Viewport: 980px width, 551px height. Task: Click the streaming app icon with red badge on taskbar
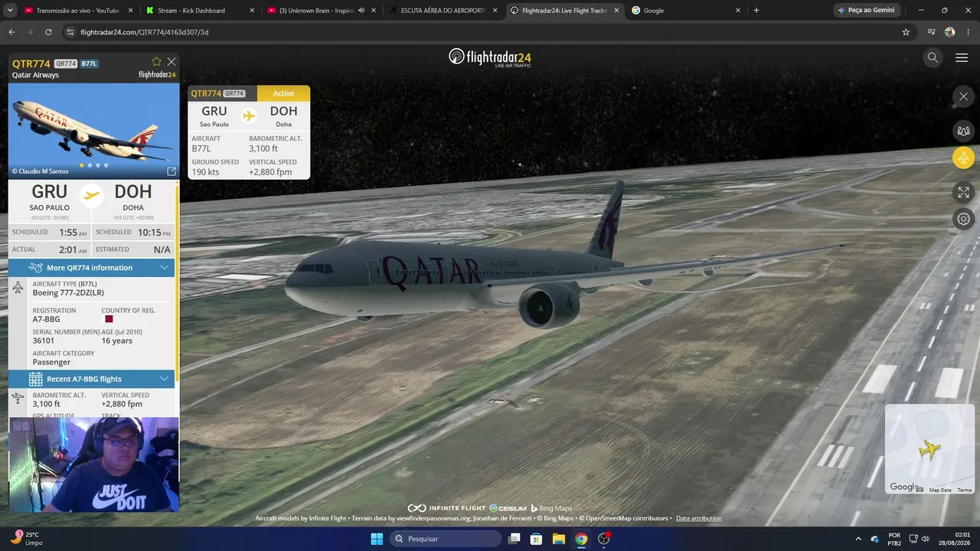tap(604, 539)
